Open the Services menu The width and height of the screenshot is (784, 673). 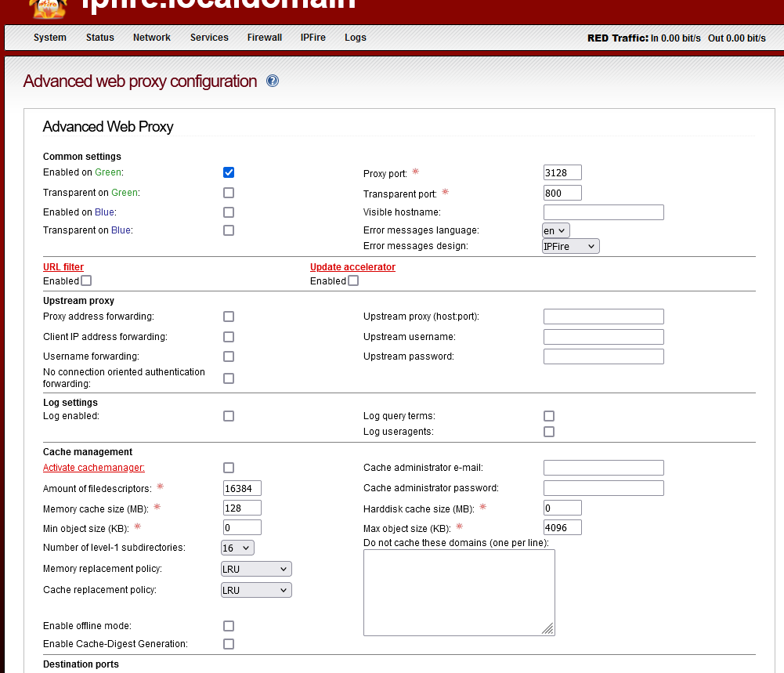click(209, 38)
